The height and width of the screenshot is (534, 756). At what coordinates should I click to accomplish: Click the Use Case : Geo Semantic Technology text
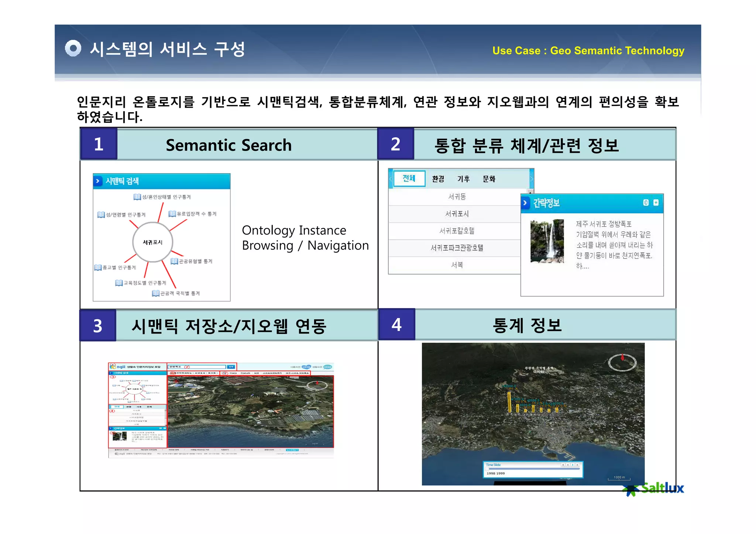588,51
